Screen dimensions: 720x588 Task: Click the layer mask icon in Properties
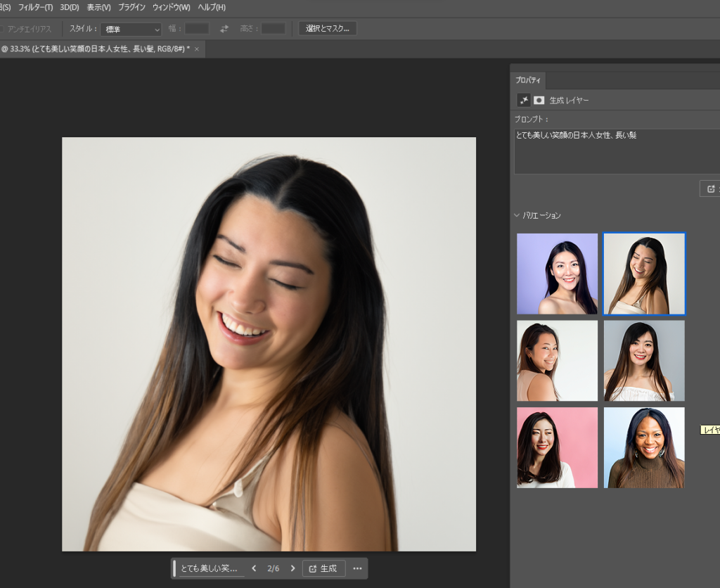point(539,100)
